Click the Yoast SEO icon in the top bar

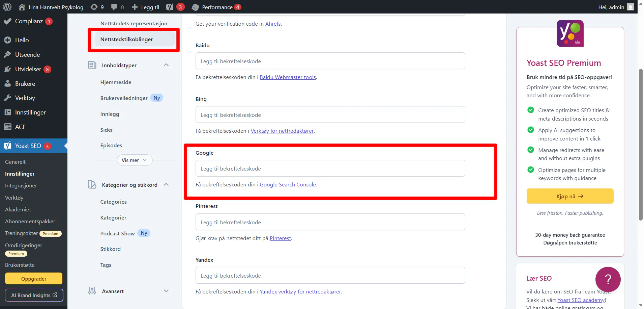pyautogui.click(x=170, y=7)
